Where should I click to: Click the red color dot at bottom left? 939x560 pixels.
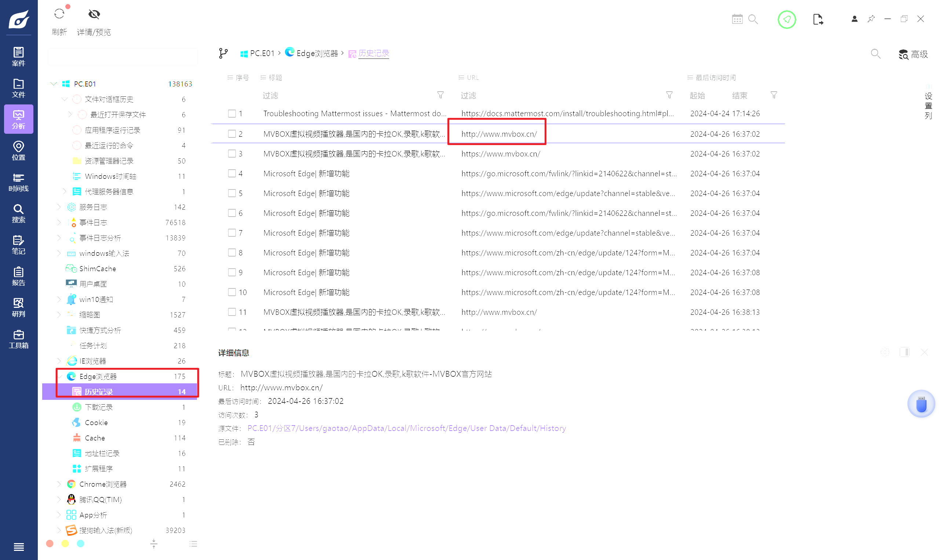[50, 544]
